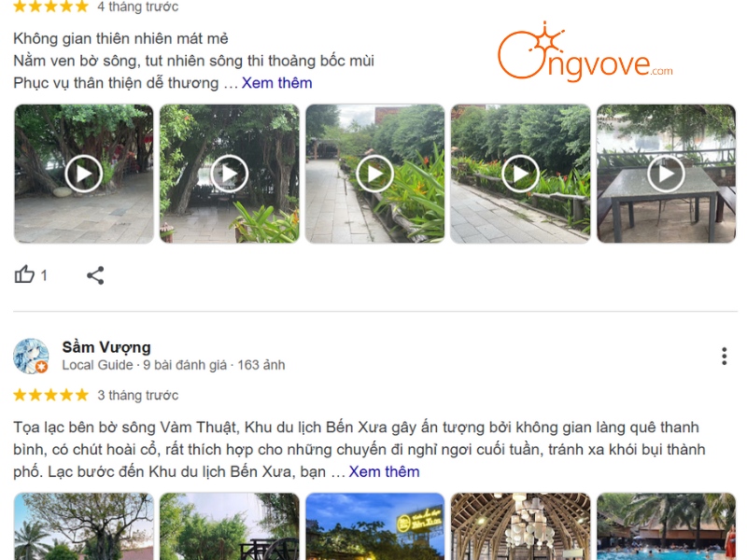Click the share icon under the review videos
The height and width of the screenshot is (560, 747).
tap(95, 275)
